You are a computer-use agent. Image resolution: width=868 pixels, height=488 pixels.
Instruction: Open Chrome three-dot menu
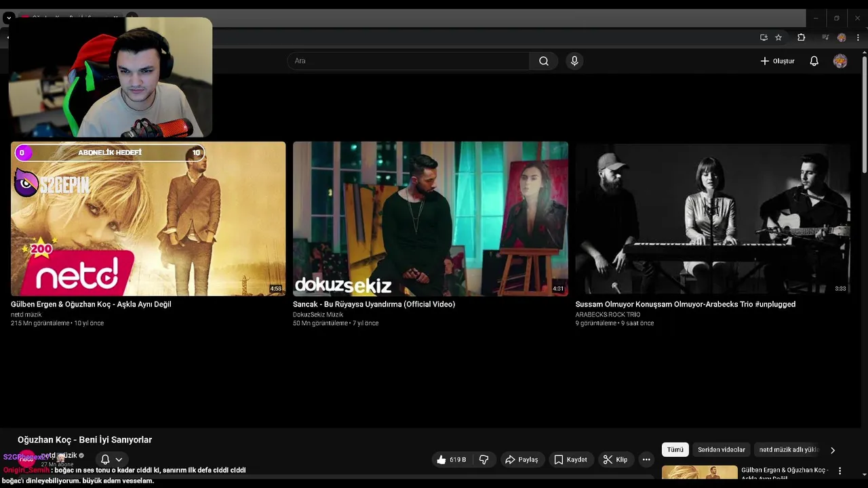coord(858,38)
